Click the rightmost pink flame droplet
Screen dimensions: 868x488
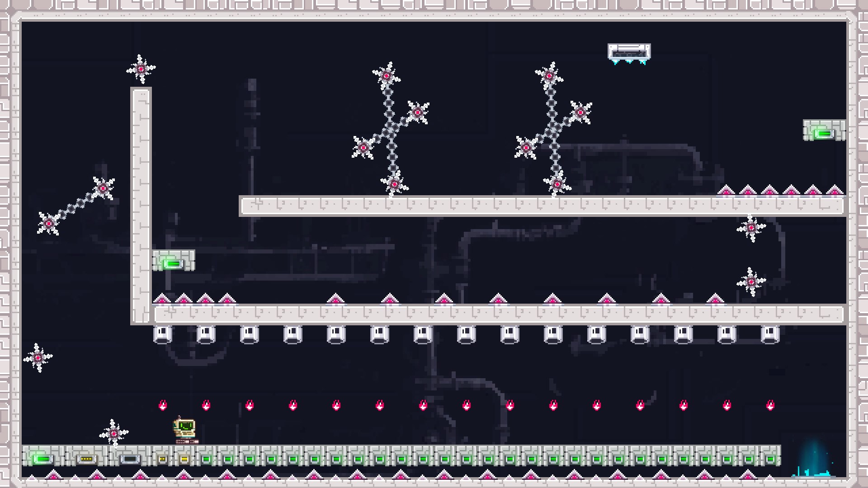(x=770, y=405)
